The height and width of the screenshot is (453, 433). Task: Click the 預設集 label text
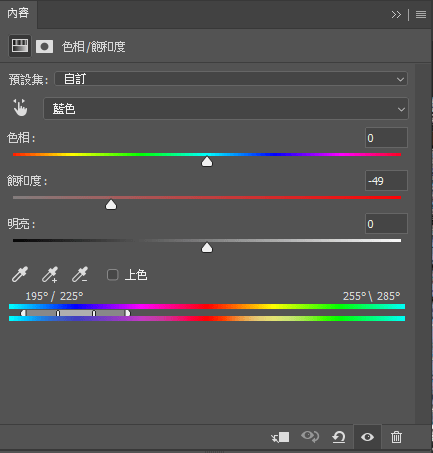[29, 80]
